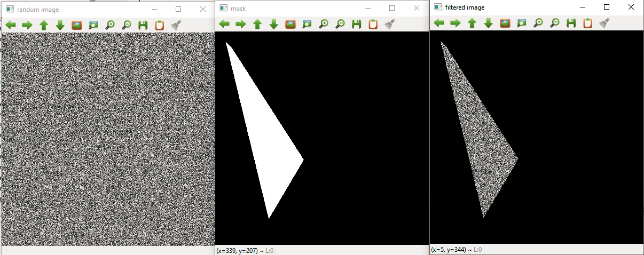
Task: Fit image to window in random image window
Action: coord(93,25)
